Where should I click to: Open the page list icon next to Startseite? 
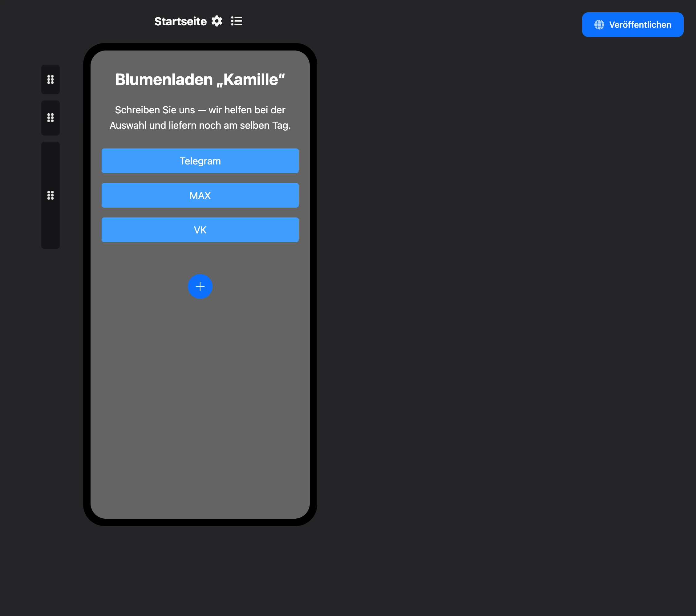237,21
